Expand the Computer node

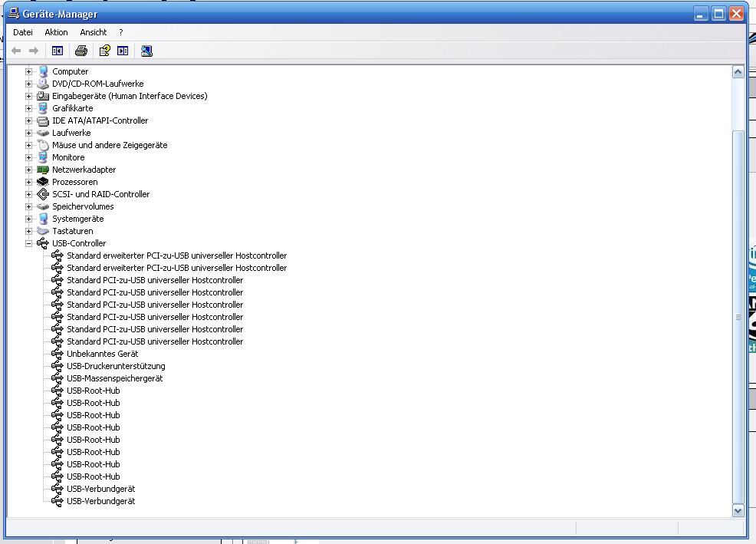[x=28, y=71]
